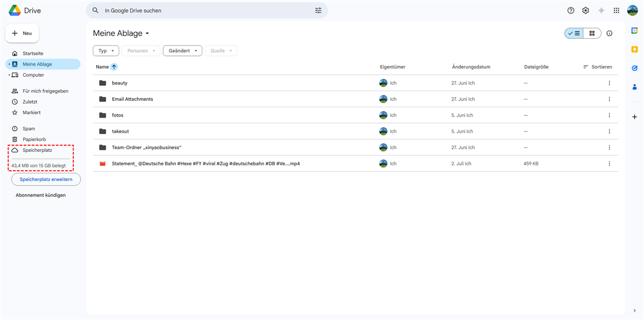Image resolution: width=644 pixels, height=320 pixels.
Task: Switch to grid layout view
Action: point(592,33)
